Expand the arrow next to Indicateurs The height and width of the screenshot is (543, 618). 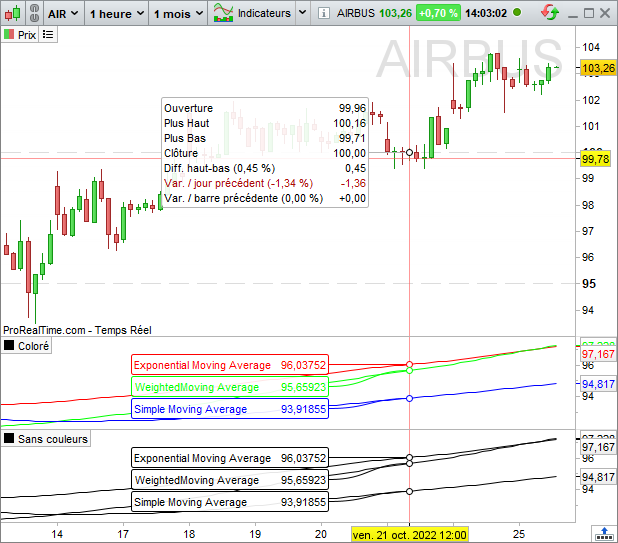coord(302,13)
